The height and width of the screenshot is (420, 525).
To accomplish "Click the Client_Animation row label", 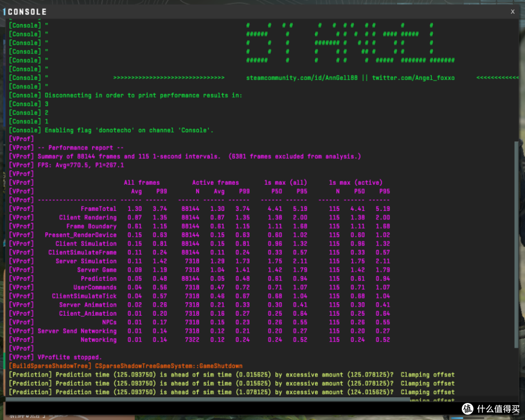I will [x=87, y=314].
